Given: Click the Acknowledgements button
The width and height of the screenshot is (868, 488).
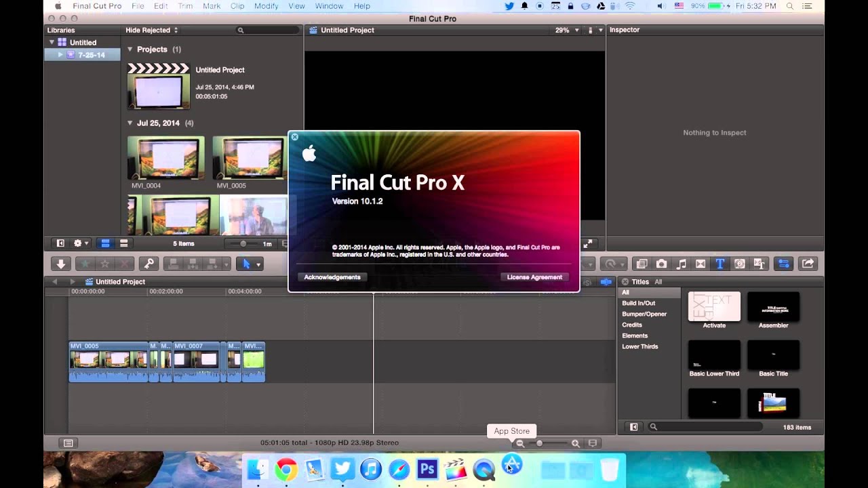Looking at the screenshot, I should point(332,277).
